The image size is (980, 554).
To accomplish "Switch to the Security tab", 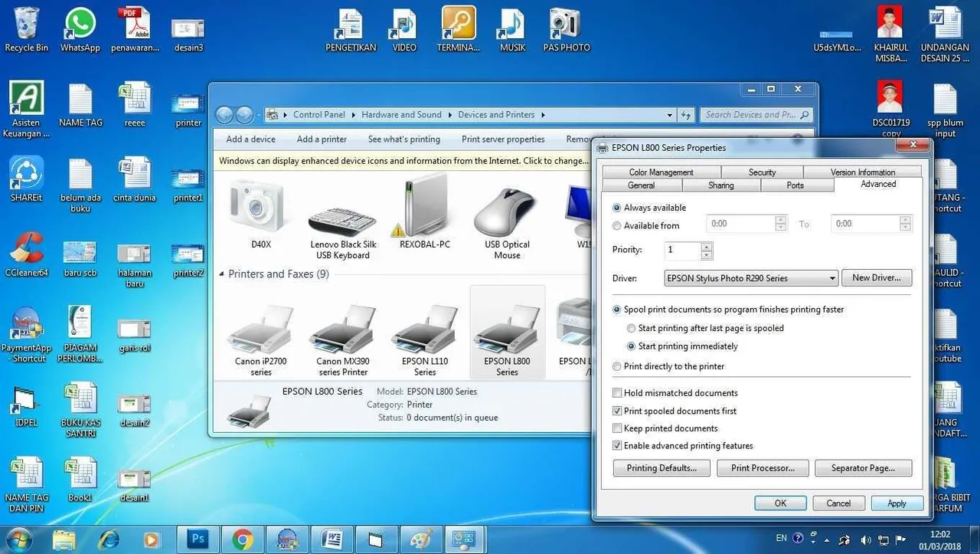I will (762, 172).
